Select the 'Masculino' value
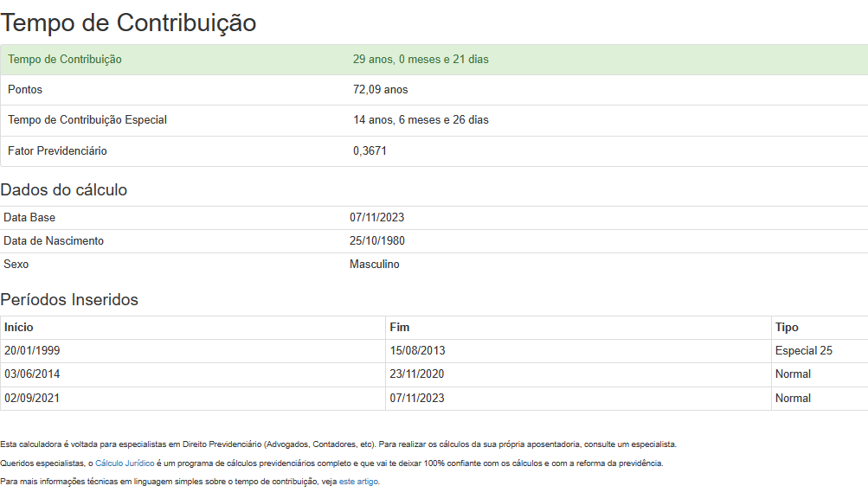The height and width of the screenshot is (492, 868). pyautogui.click(x=374, y=265)
